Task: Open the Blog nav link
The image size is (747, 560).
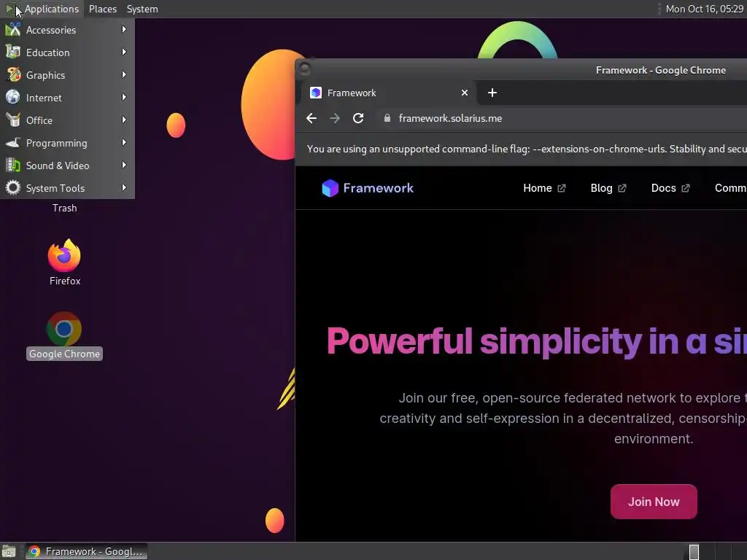Action: point(601,188)
